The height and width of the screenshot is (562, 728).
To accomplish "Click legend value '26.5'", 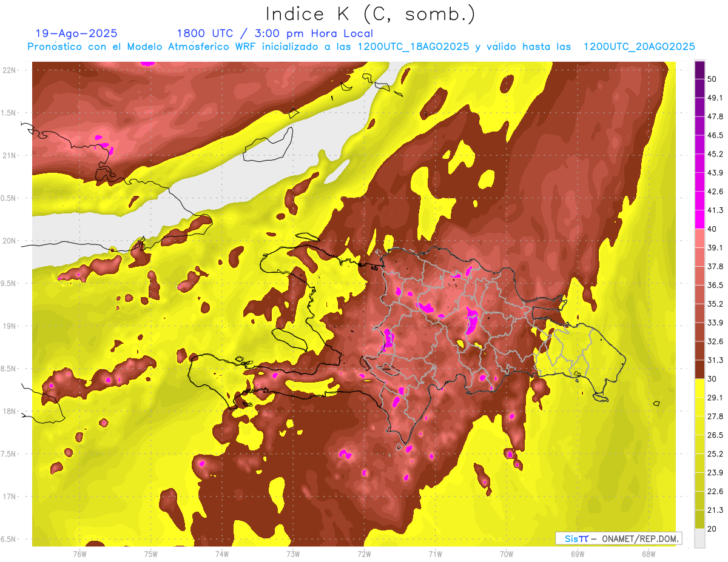I will click(x=715, y=435).
